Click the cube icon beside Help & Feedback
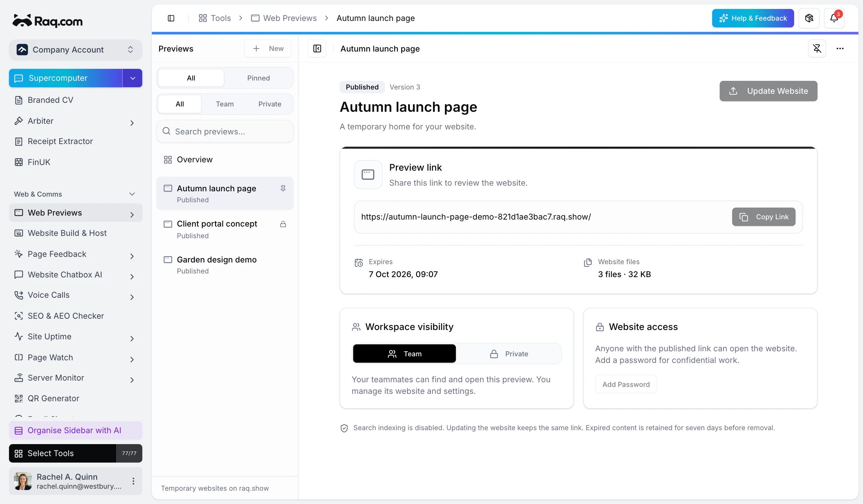 [809, 18]
